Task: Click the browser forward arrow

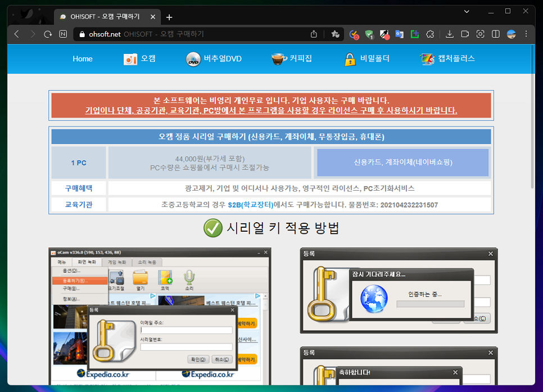Action: (33, 34)
